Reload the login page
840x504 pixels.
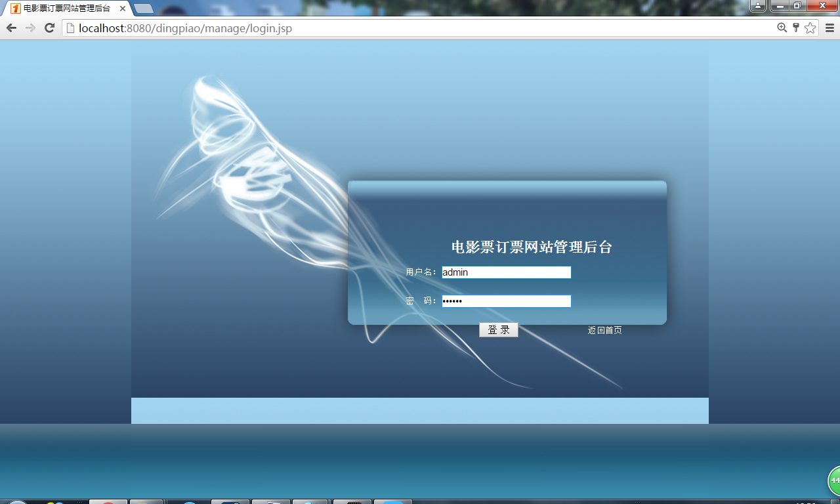click(49, 28)
